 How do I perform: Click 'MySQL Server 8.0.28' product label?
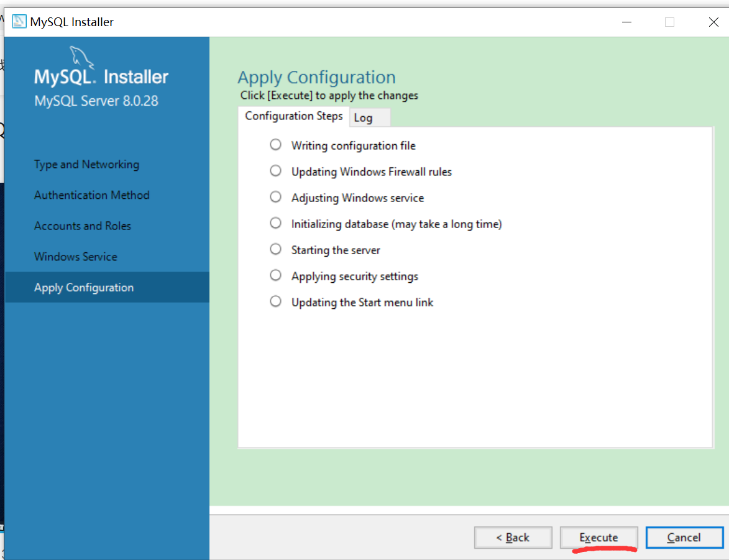click(96, 101)
